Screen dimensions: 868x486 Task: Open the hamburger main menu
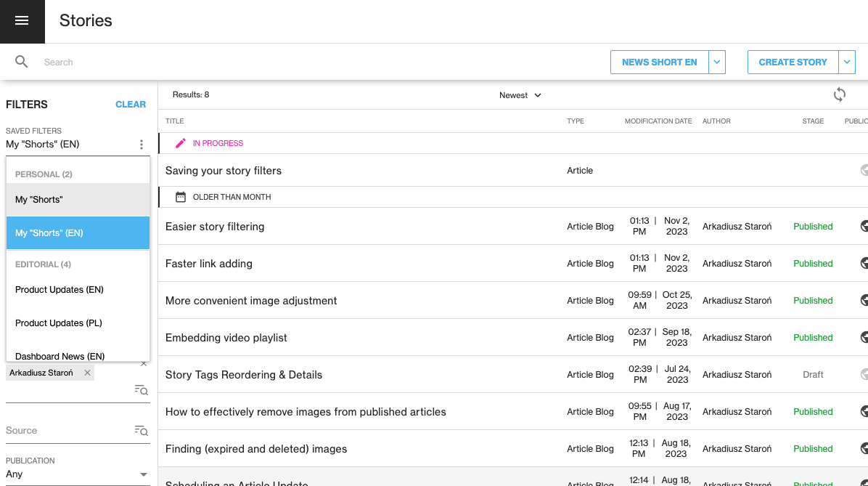click(22, 21)
